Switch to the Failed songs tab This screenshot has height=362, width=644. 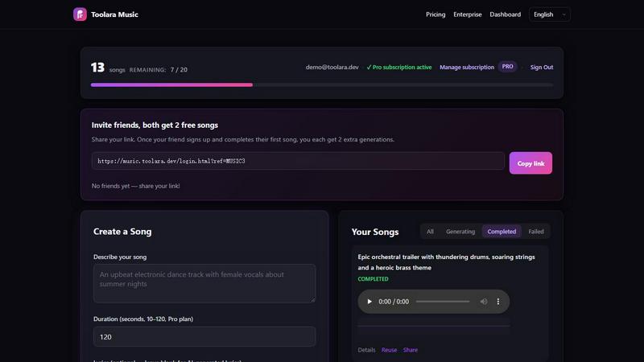pyautogui.click(x=536, y=232)
